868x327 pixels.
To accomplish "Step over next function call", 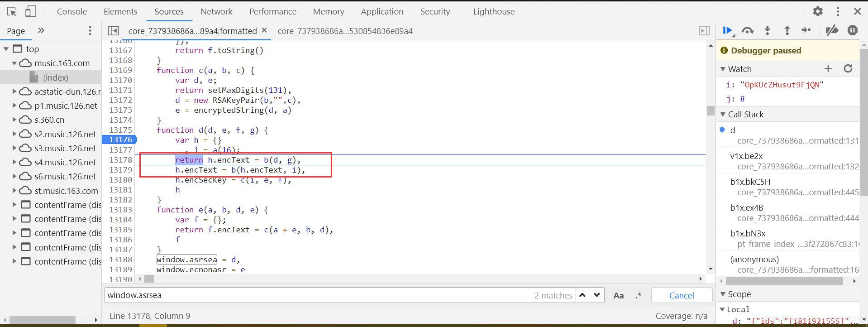I will click(748, 30).
